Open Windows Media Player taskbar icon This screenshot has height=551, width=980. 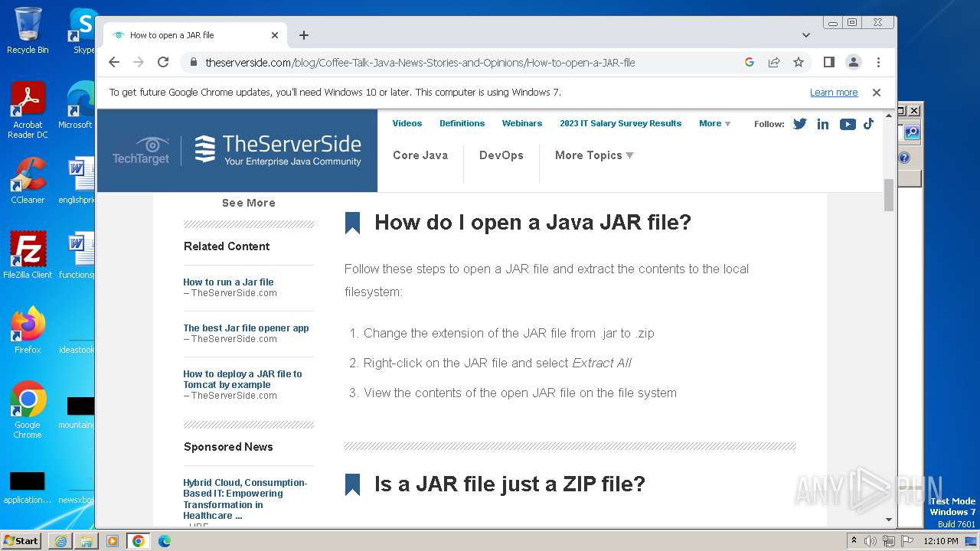point(113,541)
